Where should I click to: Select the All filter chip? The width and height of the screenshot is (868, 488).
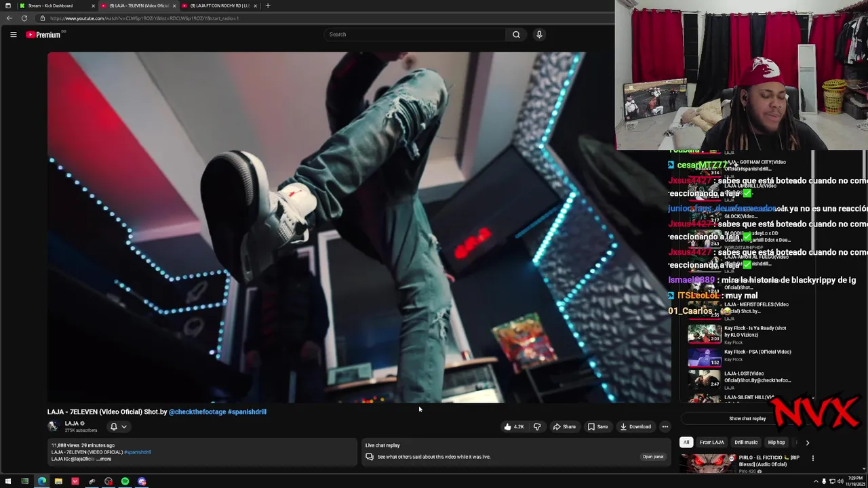click(x=686, y=443)
